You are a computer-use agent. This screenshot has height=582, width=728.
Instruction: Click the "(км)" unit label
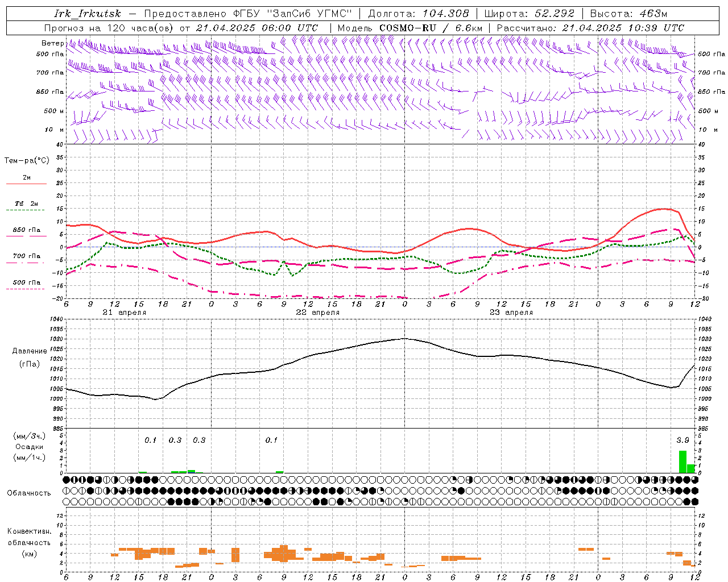point(29,554)
